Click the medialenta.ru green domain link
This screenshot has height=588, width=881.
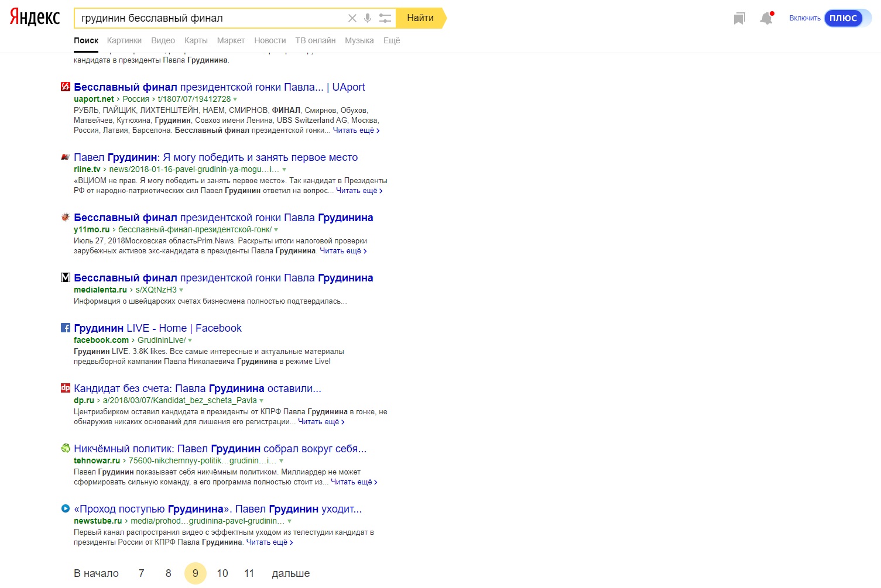pos(100,290)
